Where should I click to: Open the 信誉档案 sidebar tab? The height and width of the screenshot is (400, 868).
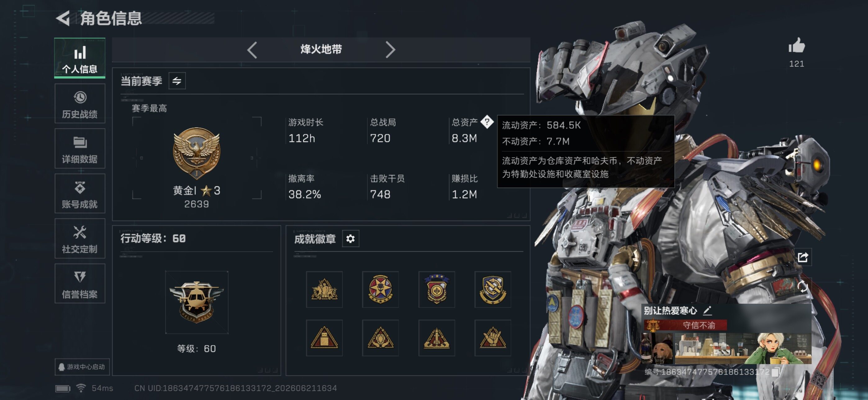(80, 283)
